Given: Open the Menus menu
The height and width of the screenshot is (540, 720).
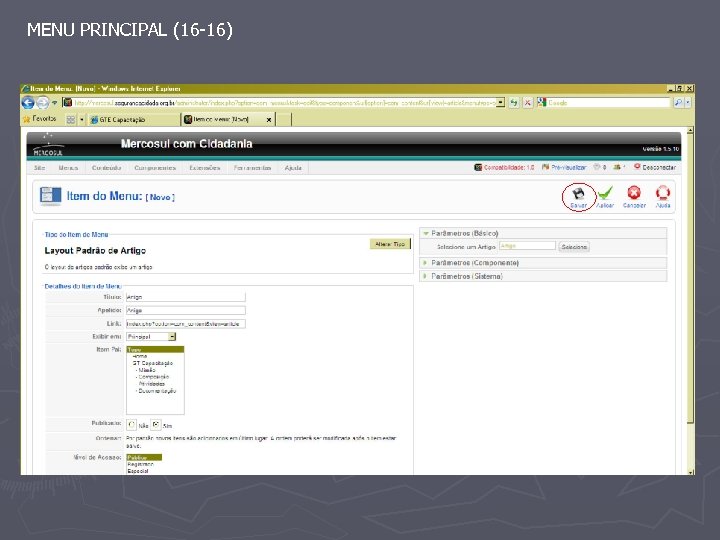Looking at the screenshot, I should pos(68,168).
